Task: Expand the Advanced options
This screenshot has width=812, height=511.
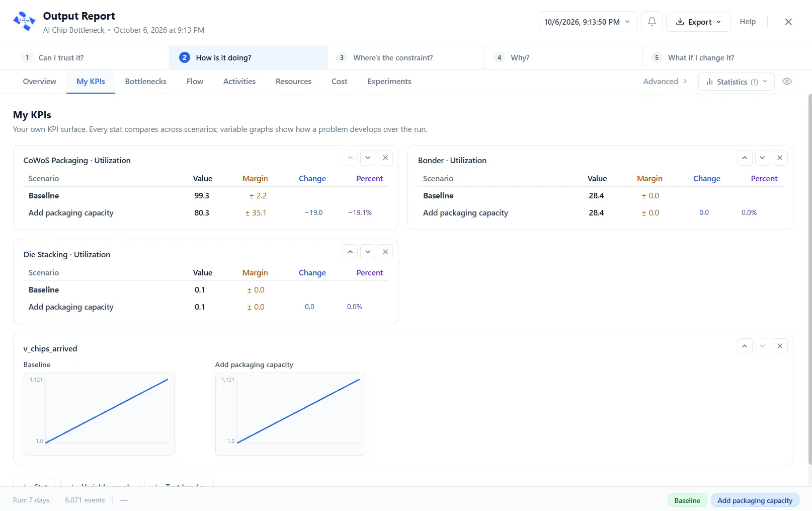Action: coord(665,82)
